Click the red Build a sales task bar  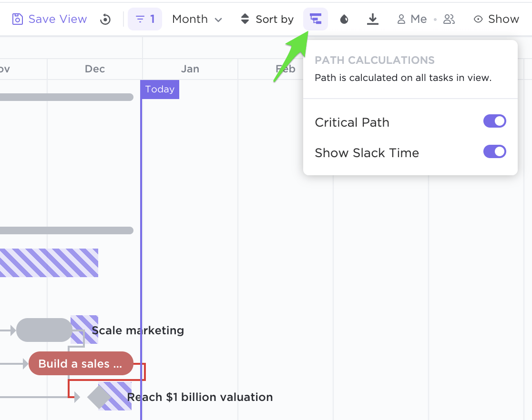coord(81,364)
